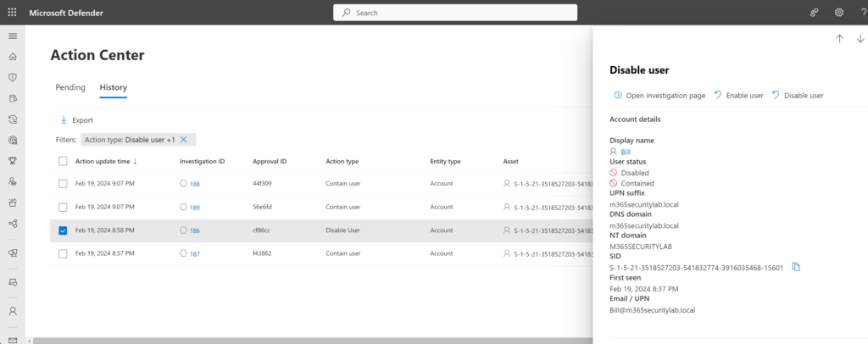Click the asset in the 44f309 row

[548, 184]
